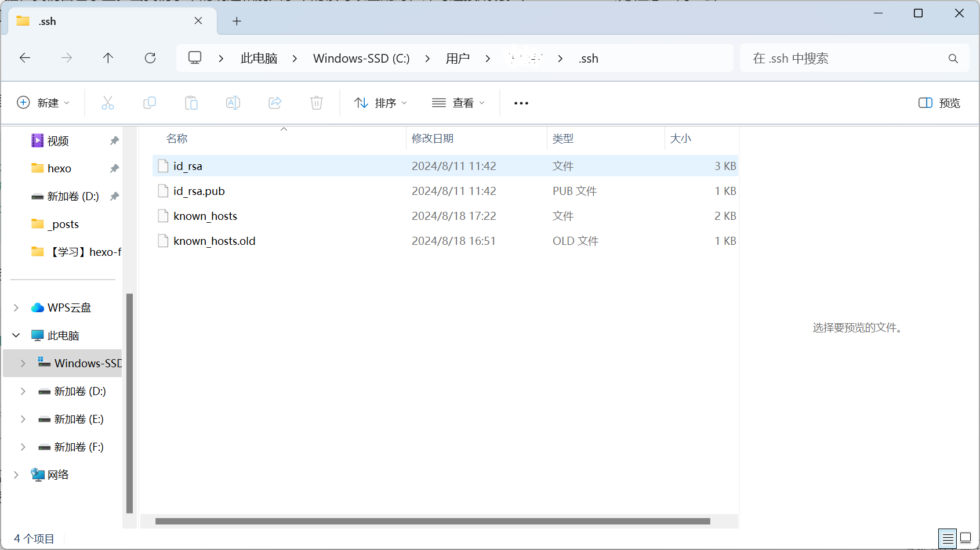Navigate to 此电脑 breadcrumb
The height and width of the screenshot is (550, 980).
[x=259, y=59]
